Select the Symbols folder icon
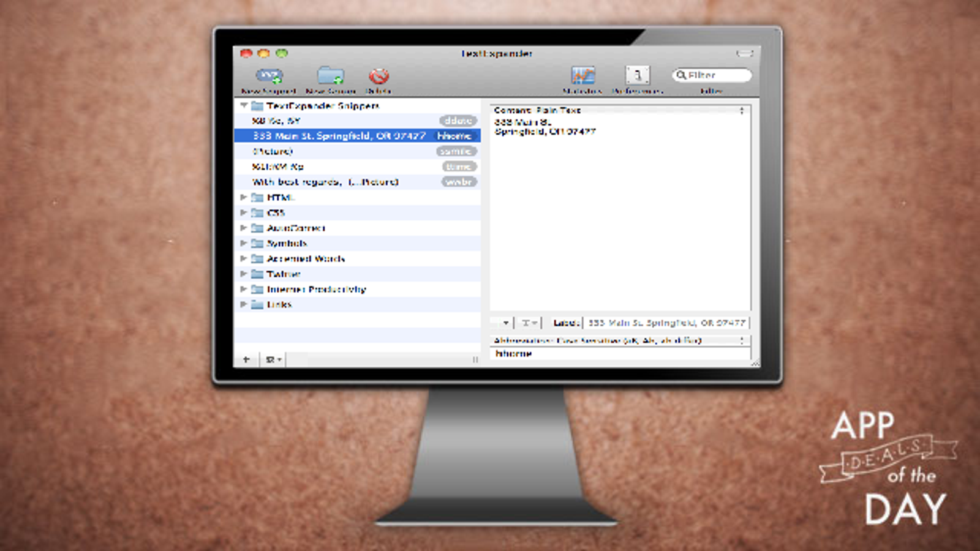 pyautogui.click(x=257, y=243)
